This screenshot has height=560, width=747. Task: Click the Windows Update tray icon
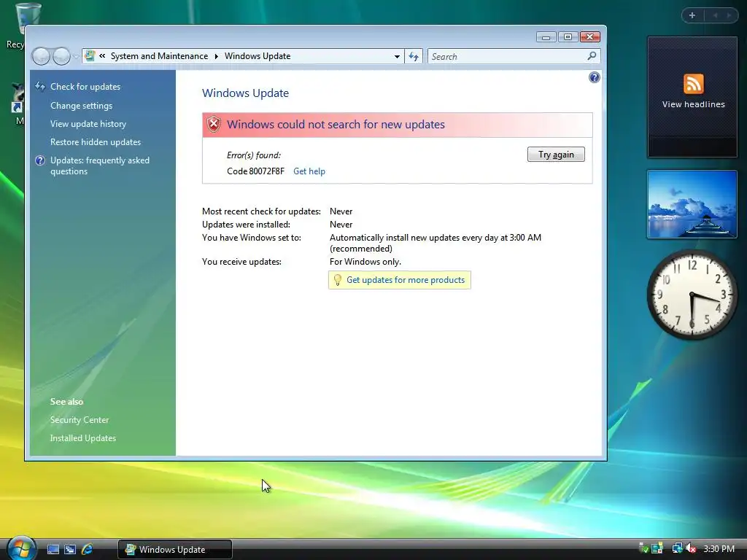pyautogui.click(x=657, y=548)
